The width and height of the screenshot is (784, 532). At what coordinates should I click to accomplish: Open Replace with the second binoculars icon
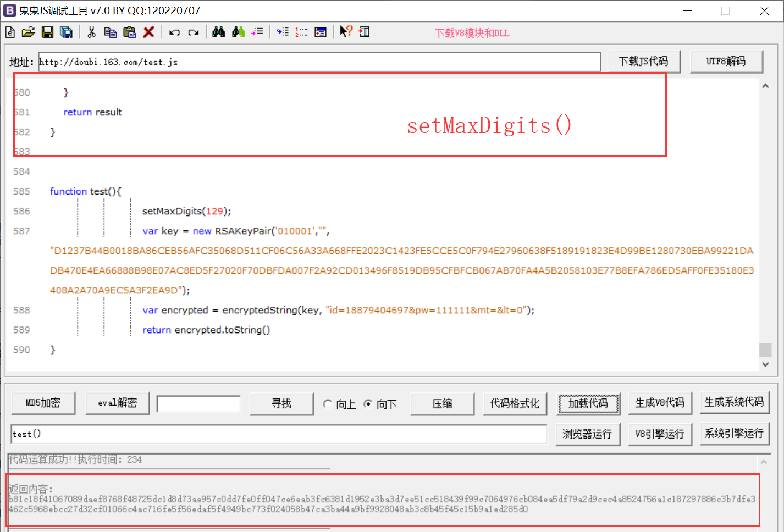(x=238, y=32)
